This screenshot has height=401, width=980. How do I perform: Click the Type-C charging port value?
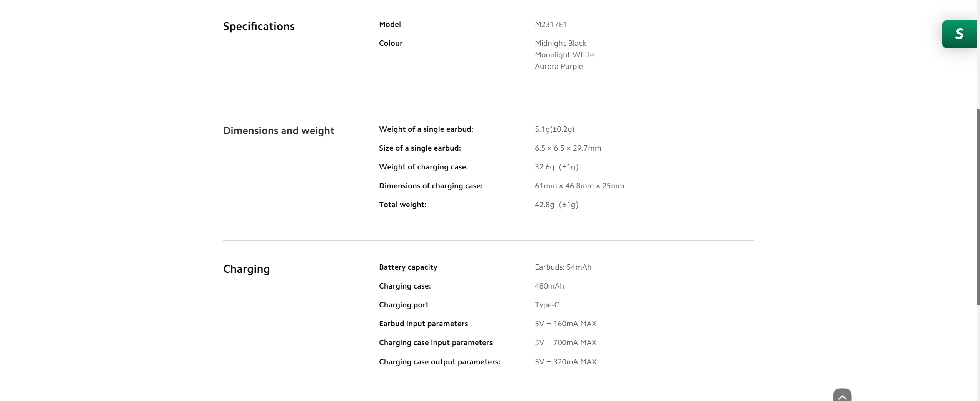tap(547, 305)
